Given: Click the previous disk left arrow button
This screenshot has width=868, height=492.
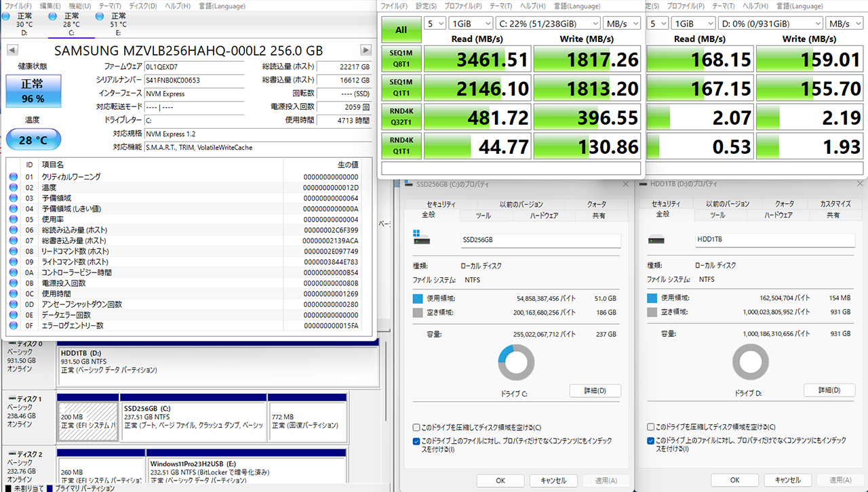Looking at the screenshot, I should pos(13,50).
